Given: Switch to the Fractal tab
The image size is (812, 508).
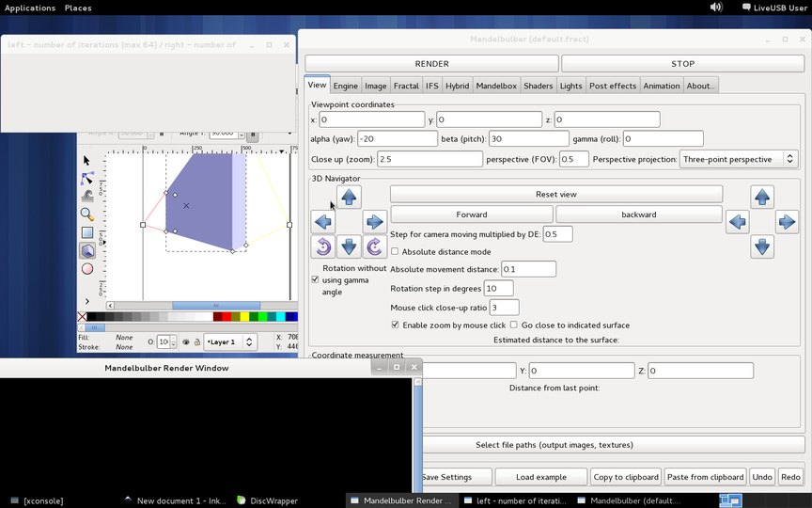Looking at the screenshot, I should (x=406, y=86).
